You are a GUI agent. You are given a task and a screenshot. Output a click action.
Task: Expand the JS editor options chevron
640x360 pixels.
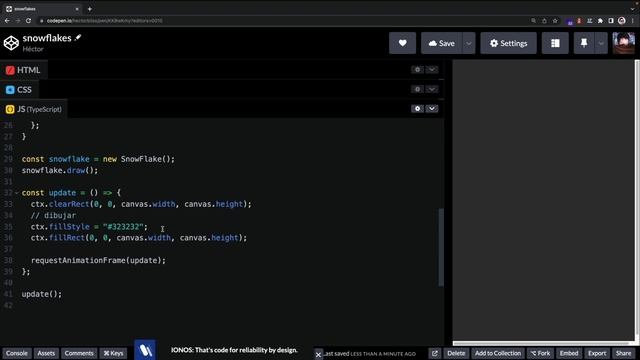pos(431,109)
